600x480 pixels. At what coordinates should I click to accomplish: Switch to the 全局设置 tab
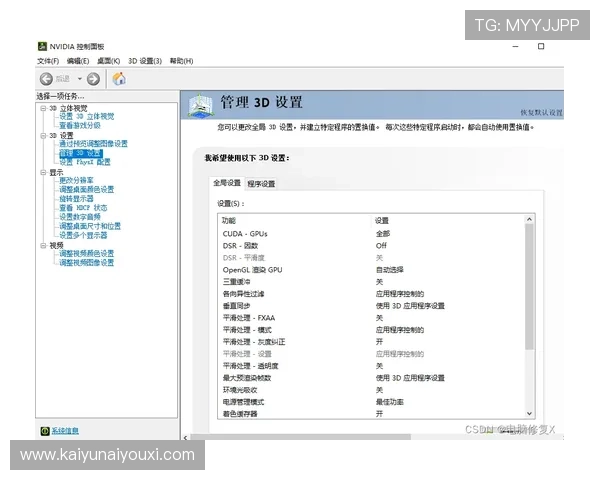click(227, 183)
